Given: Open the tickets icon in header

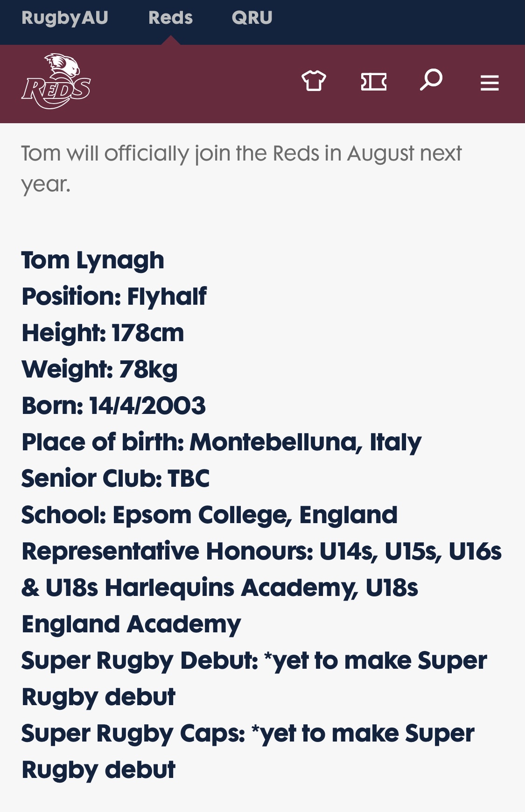Looking at the screenshot, I should coord(373,82).
